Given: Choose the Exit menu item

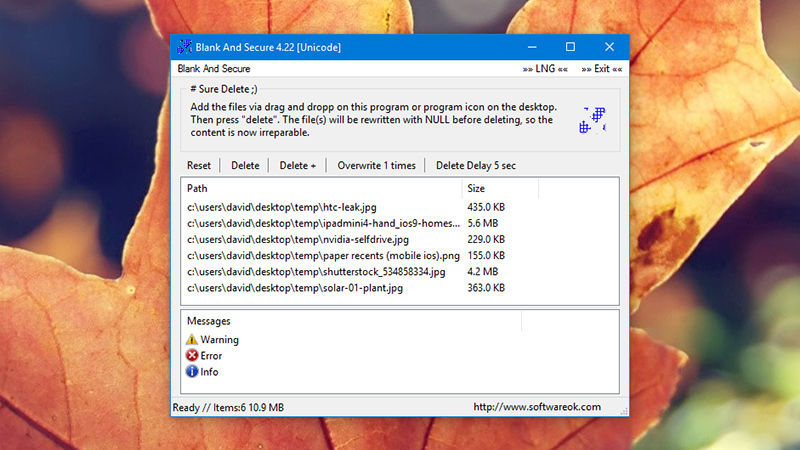Looking at the screenshot, I should 602,69.
